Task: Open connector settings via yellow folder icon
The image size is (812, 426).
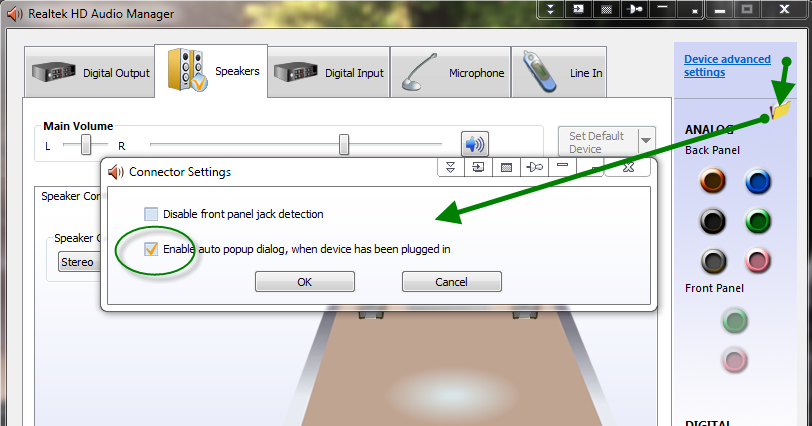Action: 781,108
